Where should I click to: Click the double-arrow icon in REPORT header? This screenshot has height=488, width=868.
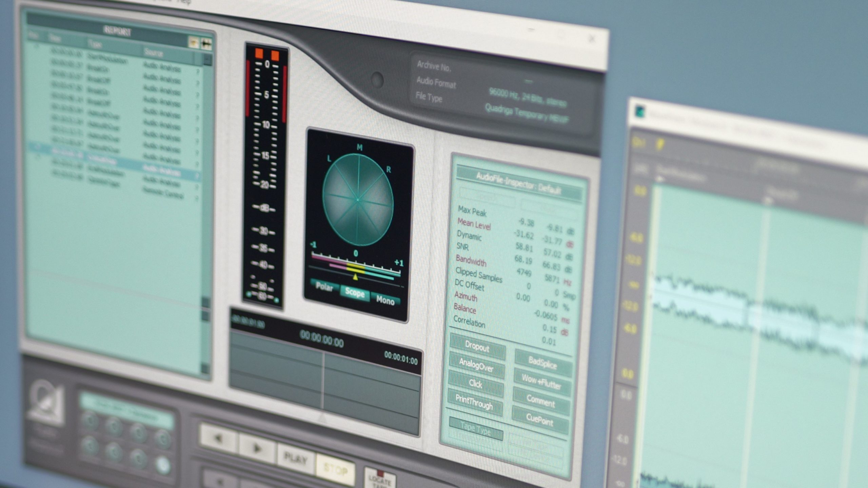206,44
